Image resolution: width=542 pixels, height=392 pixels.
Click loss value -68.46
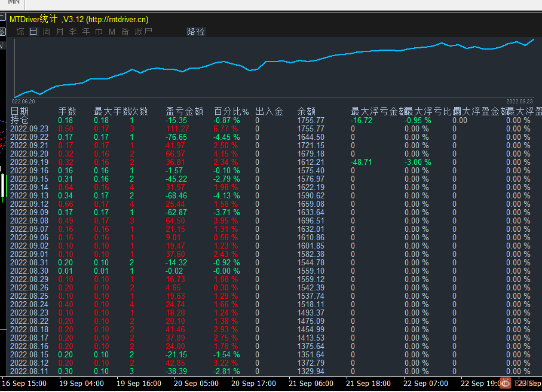[x=176, y=195]
